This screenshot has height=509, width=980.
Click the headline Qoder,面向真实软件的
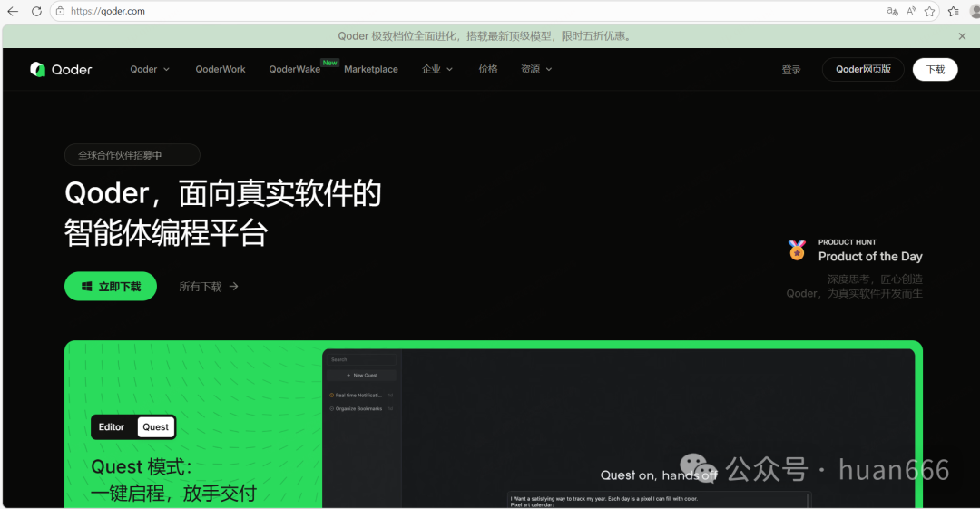223,193
